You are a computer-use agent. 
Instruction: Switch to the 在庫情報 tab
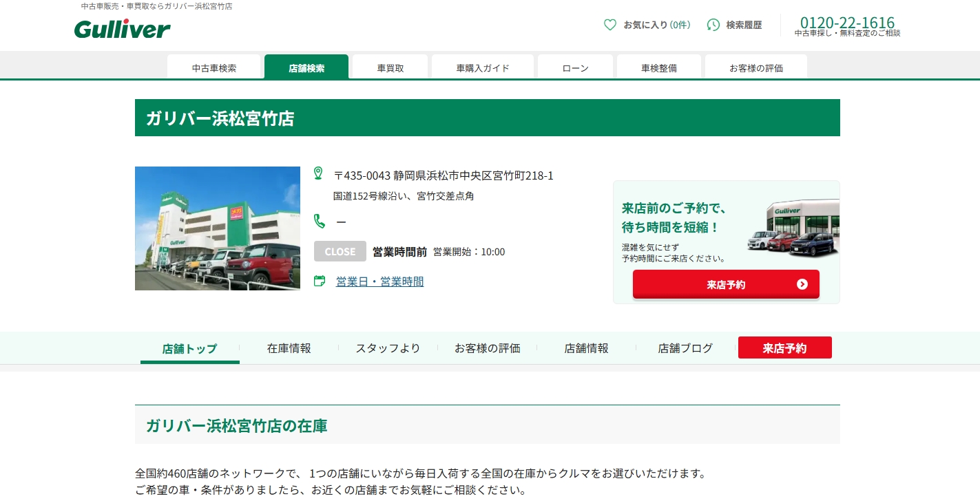[x=289, y=348]
